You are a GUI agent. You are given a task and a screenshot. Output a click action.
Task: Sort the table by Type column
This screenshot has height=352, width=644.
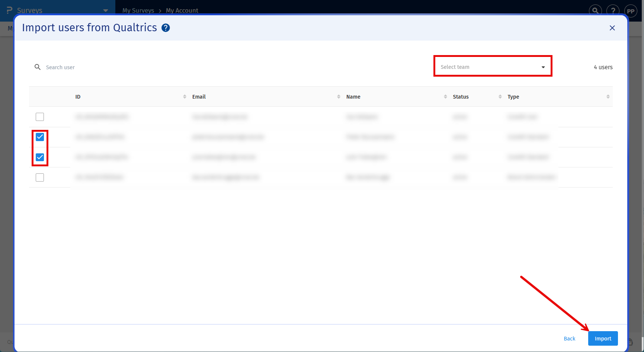tap(608, 97)
